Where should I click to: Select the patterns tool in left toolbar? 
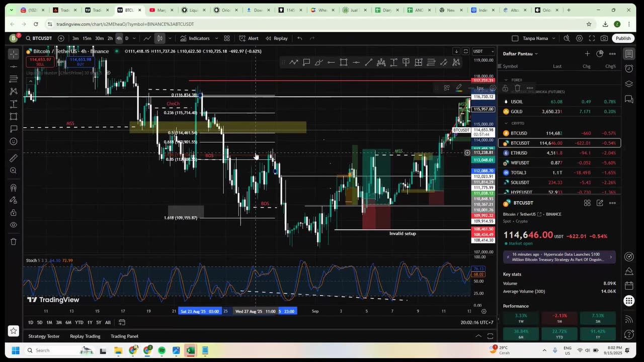(14, 92)
